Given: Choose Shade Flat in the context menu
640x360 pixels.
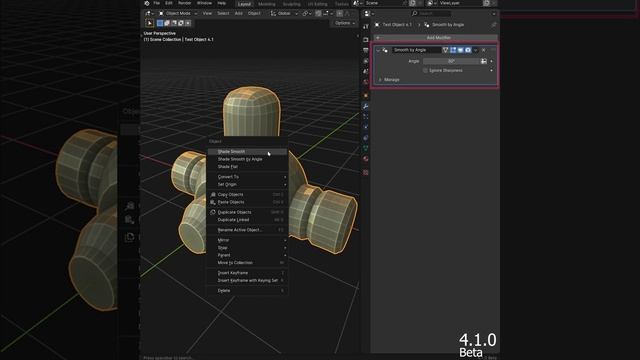Looking at the screenshot, I should (x=247, y=167).
